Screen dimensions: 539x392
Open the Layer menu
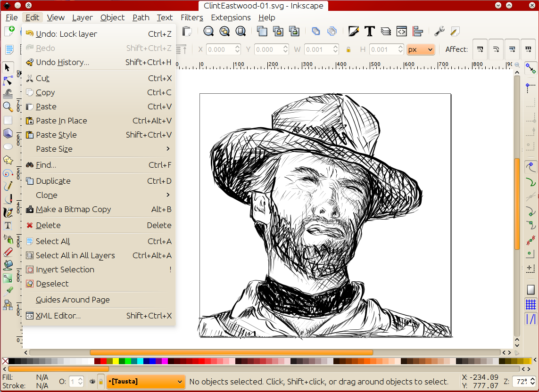(x=82, y=17)
